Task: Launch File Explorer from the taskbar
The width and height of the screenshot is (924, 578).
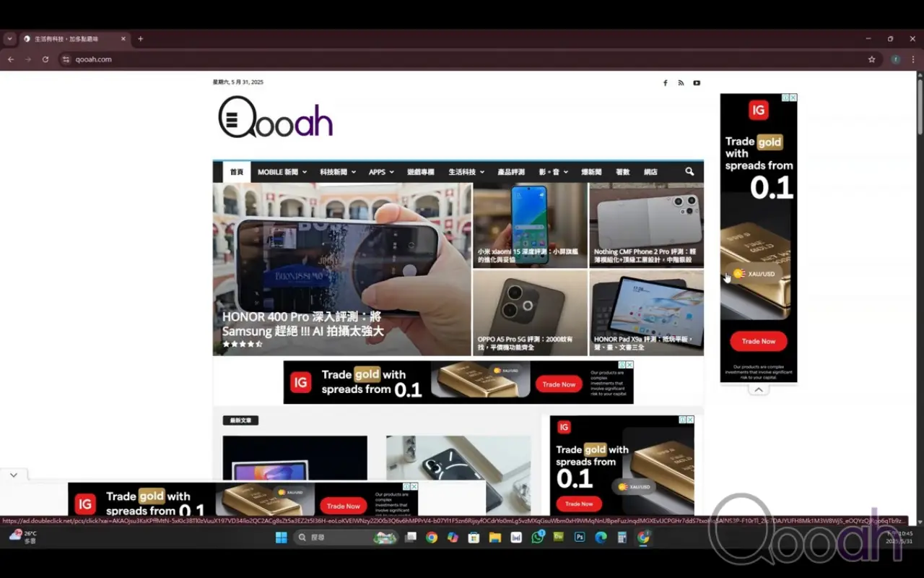Action: [495, 538]
